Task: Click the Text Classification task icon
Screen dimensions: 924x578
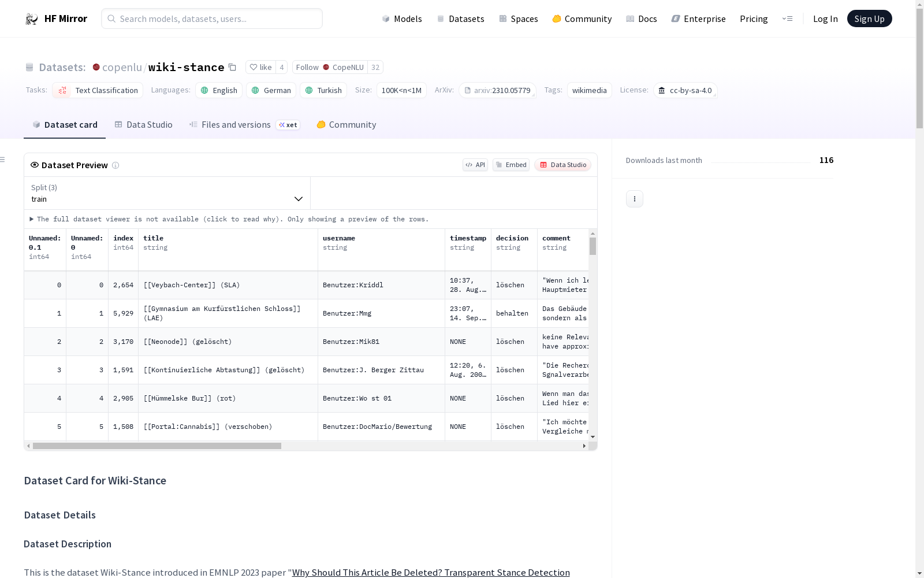Action: [x=62, y=90]
